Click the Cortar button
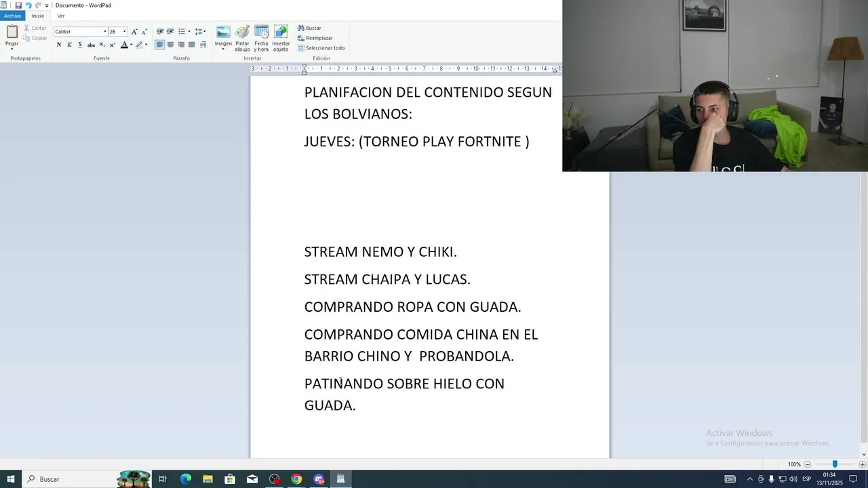 (x=35, y=28)
